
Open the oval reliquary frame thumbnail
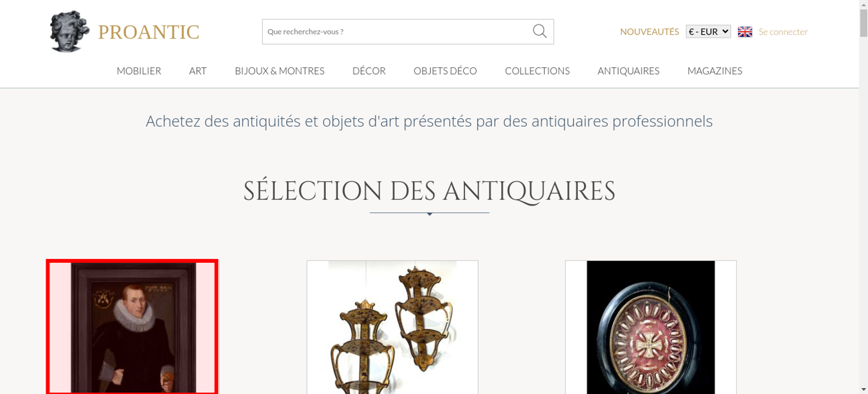tap(651, 327)
